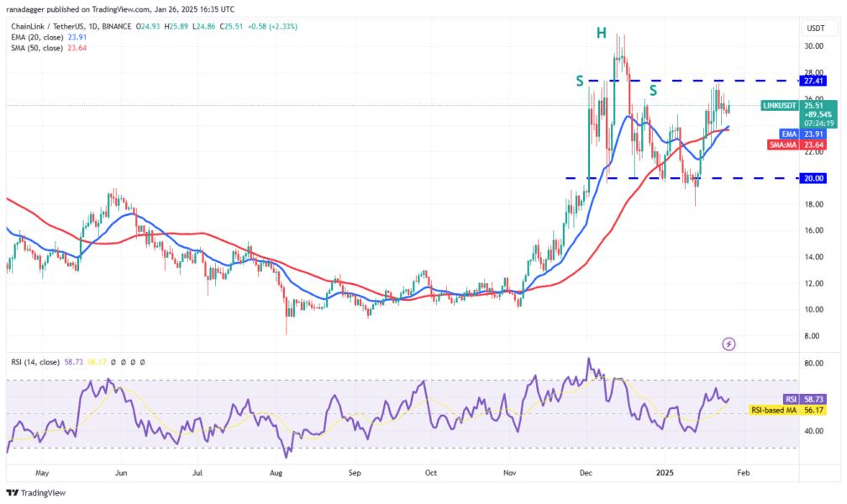
Task: Click the high value H25.89
Action: (x=176, y=27)
